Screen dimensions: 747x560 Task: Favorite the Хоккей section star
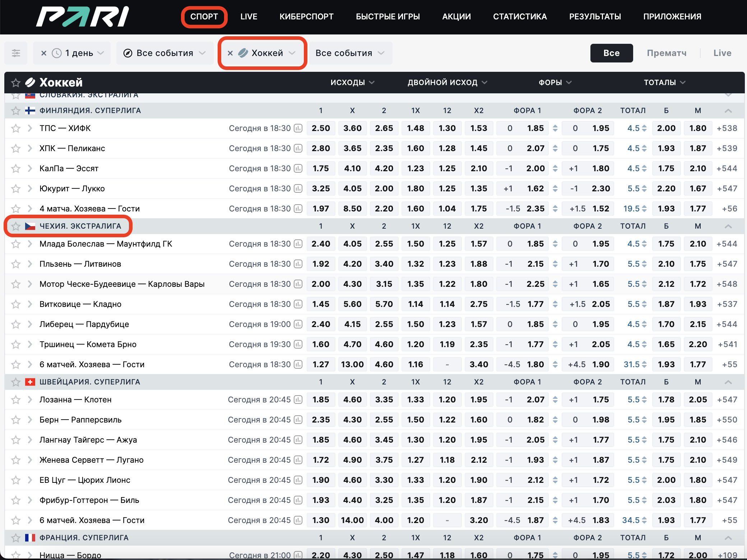15,83
